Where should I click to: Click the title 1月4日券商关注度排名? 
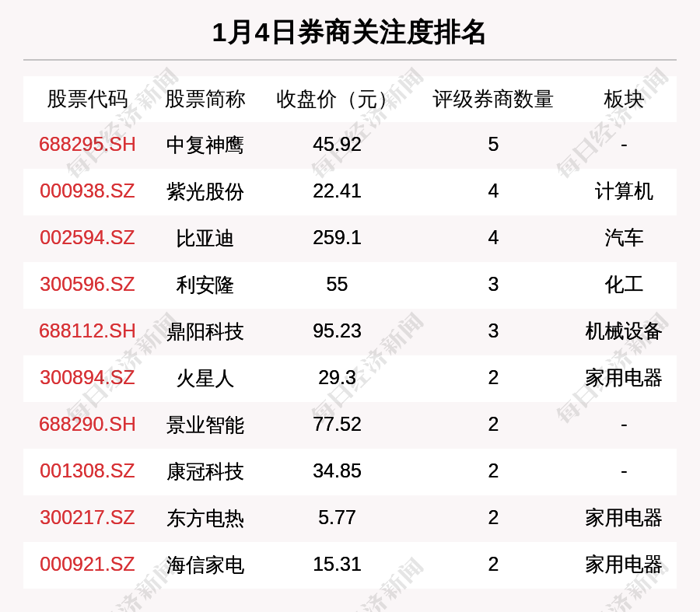[348, 33]
